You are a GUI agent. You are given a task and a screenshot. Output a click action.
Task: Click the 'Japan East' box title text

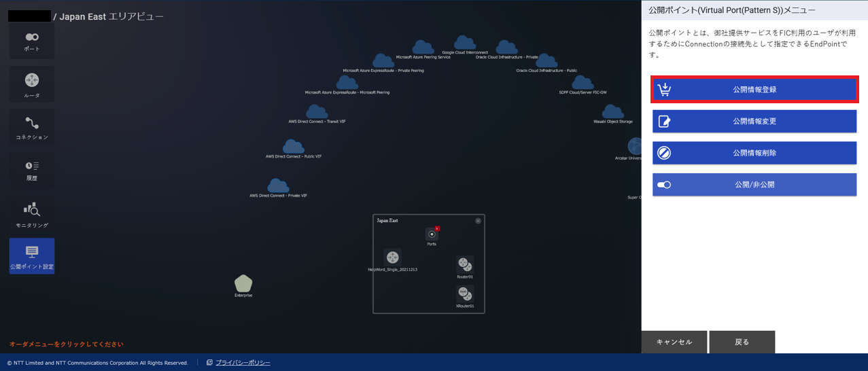[x=387, y=221]
